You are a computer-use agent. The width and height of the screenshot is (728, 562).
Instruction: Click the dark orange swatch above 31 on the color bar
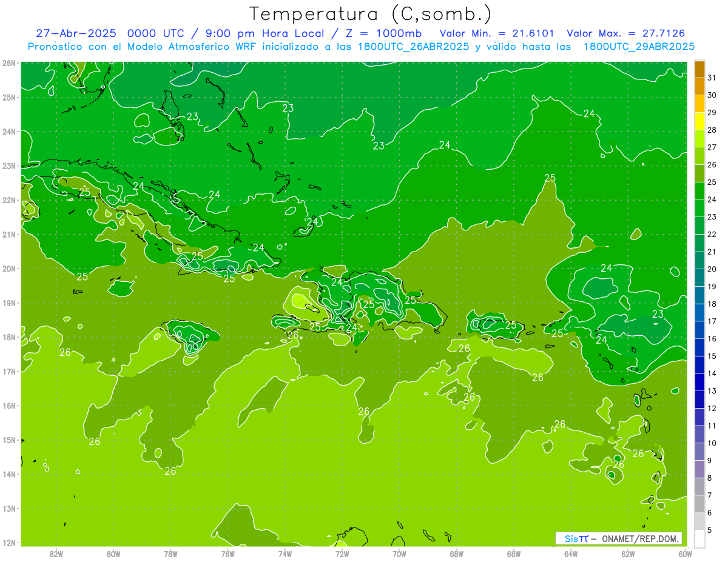(699, 69)
